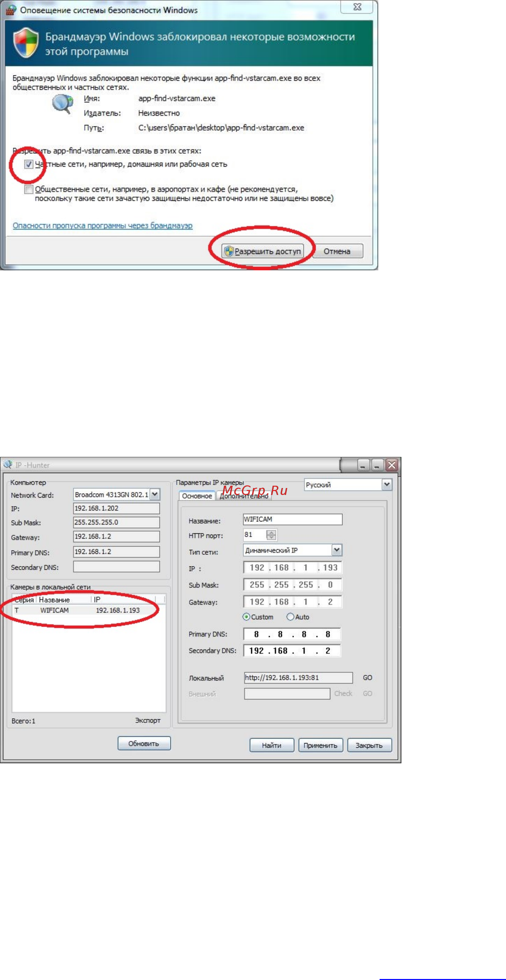Click GO next to Локальный address
506x980 pixels.
click(368, 678)
